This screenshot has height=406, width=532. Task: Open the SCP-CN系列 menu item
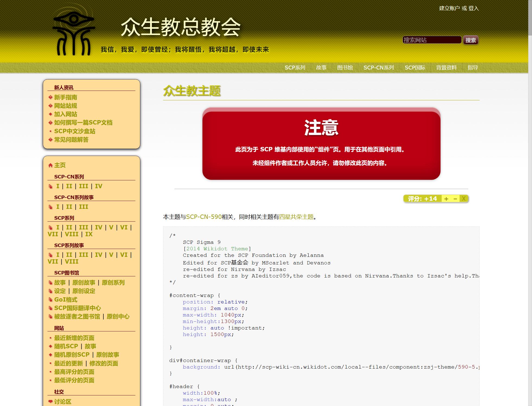(x=378, y=68)
